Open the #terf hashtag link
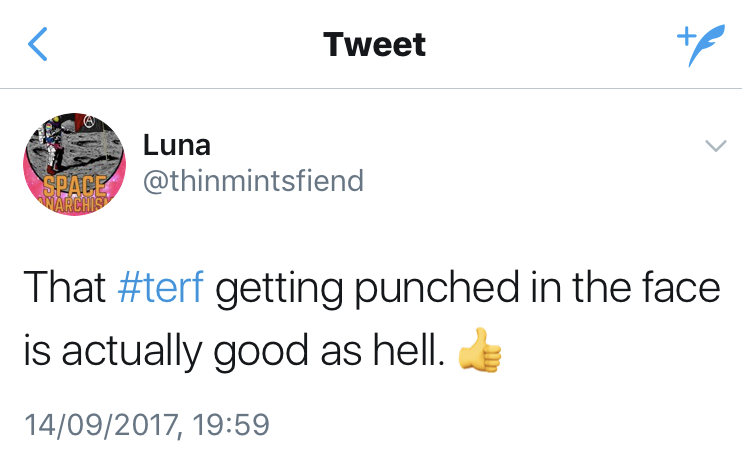This screenshot has width=742, height=463. [x=160, y=289]
